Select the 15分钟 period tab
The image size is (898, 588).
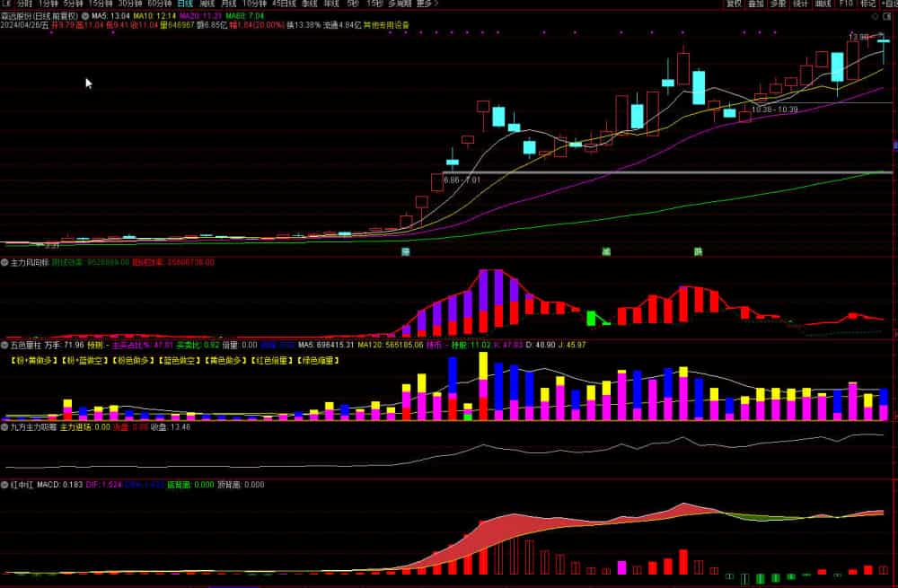click(x=101, y=4)
